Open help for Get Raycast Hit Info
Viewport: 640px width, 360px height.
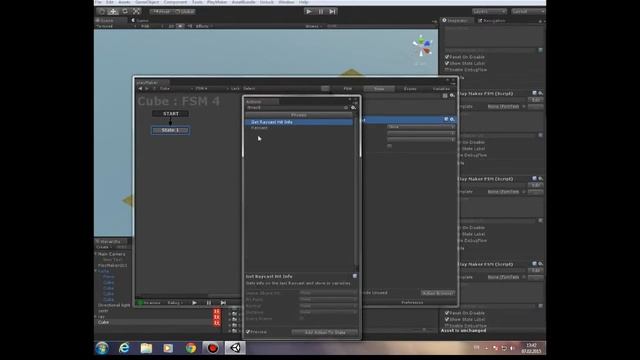point(355,276)
